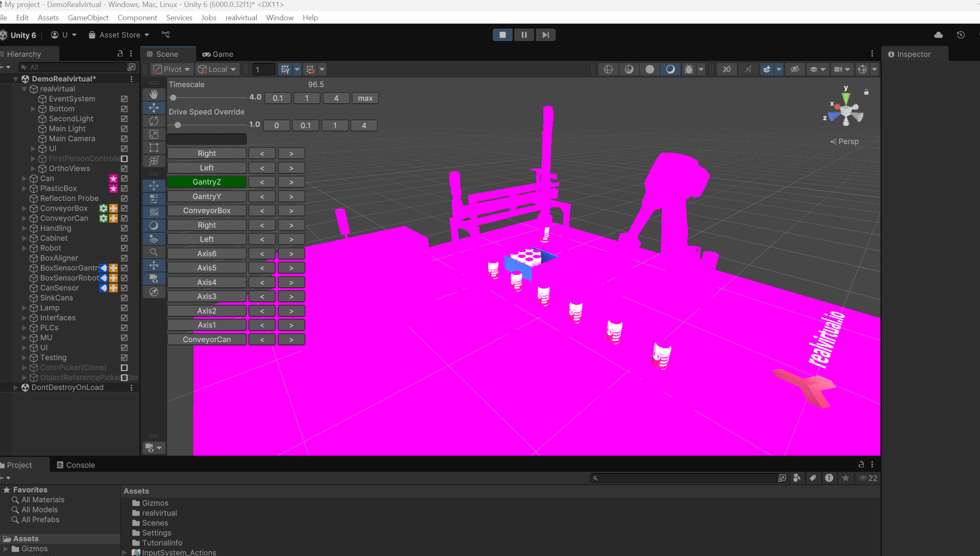Open the Pivot dropdown

click(171, 69)
